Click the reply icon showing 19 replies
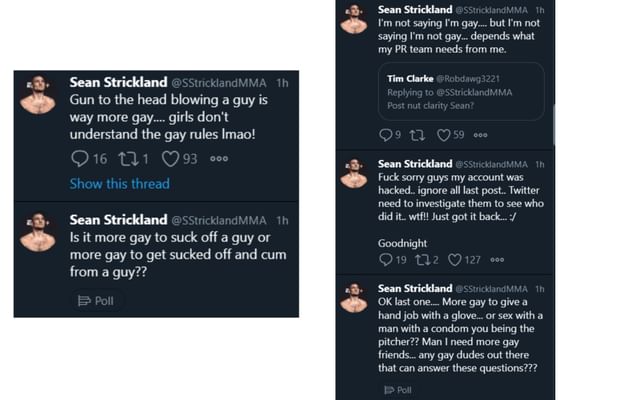 click(x=386, y=260)
